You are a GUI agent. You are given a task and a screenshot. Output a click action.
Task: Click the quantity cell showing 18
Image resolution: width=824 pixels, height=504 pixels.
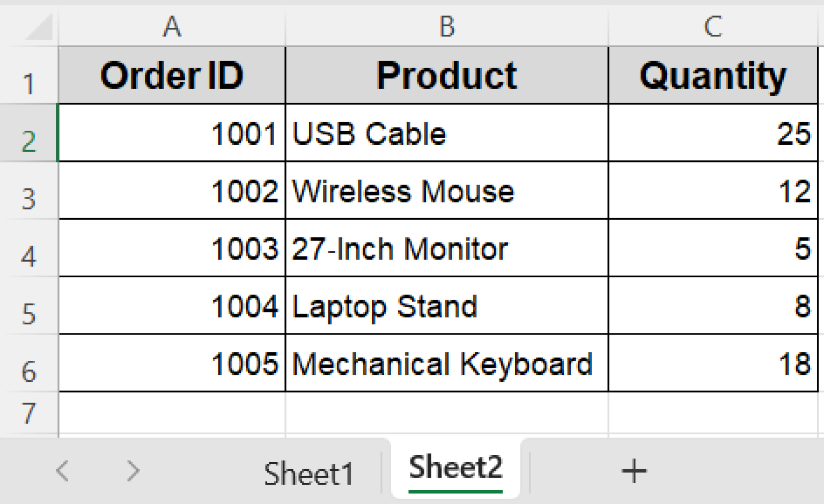(713, 364)
